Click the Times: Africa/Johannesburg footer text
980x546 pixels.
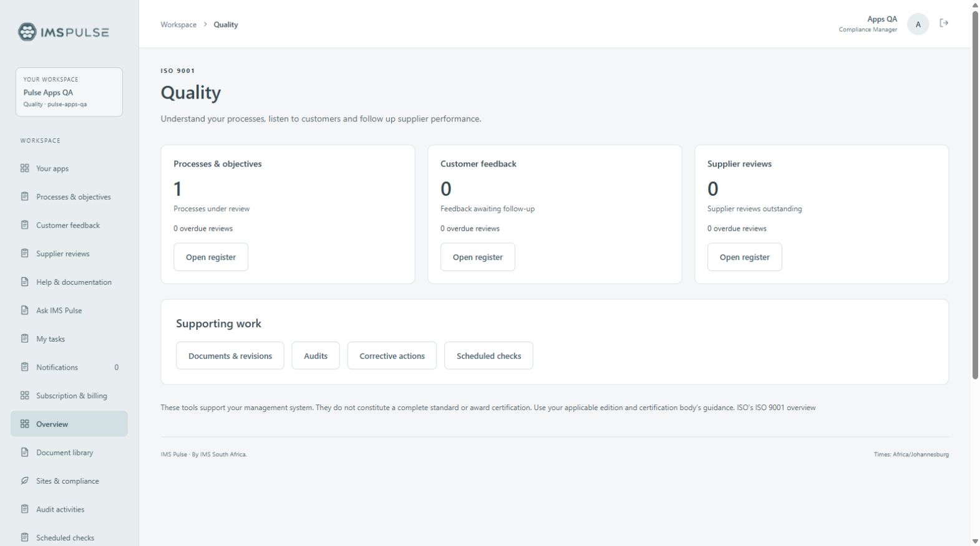(x=911, y=454)
